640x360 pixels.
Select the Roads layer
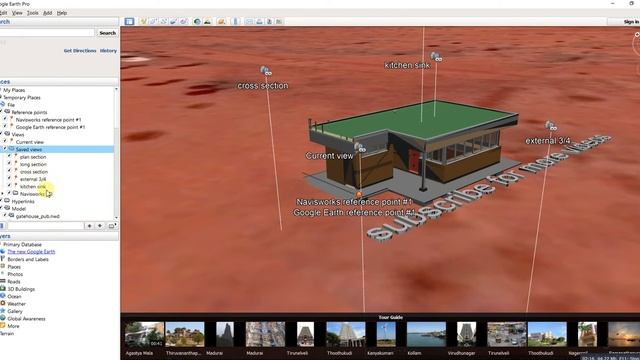coord(13,281)
